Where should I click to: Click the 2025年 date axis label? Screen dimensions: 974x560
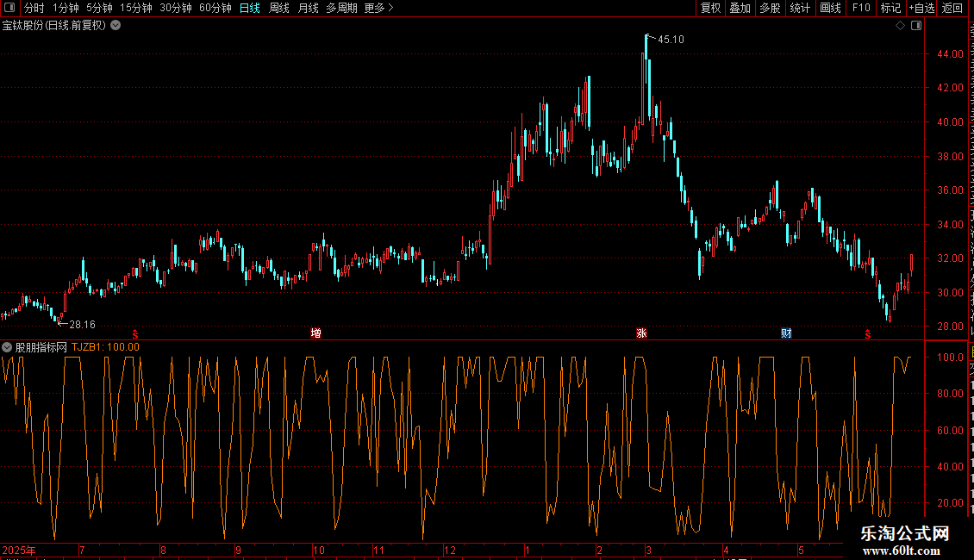pos(19,550)
